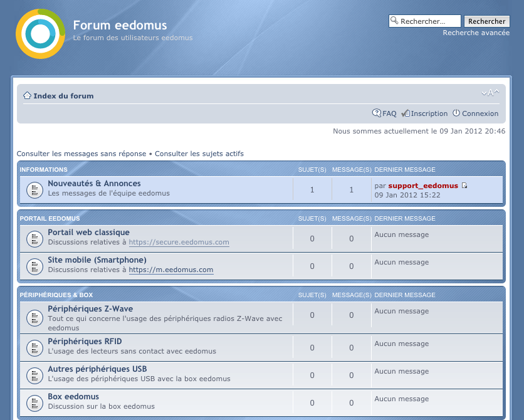Consulter les sujets actifs
The width and height of the screenshot is (524, 420).
click(x=199, y=154)
